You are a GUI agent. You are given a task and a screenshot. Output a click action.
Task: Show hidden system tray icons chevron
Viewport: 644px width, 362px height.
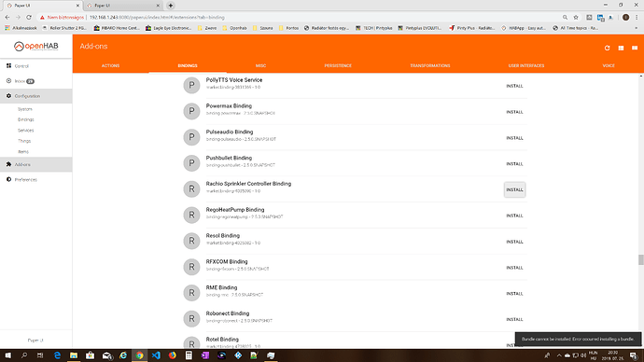point(559,355)
